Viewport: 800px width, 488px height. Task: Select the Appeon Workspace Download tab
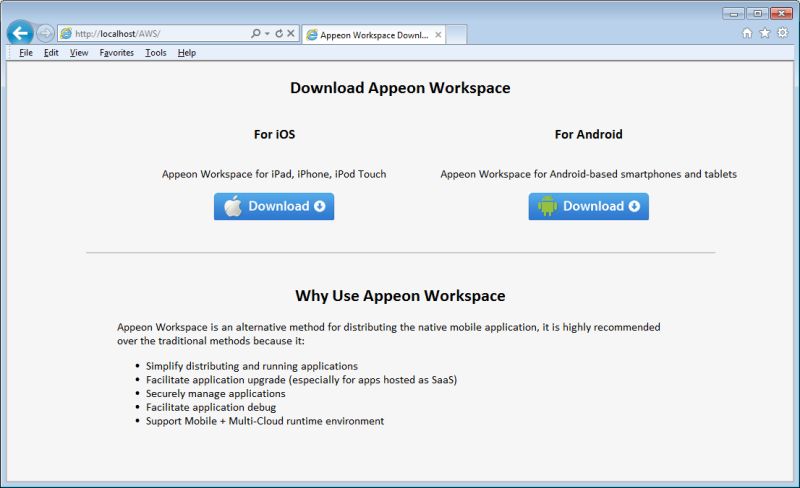(x=373, y=35)
